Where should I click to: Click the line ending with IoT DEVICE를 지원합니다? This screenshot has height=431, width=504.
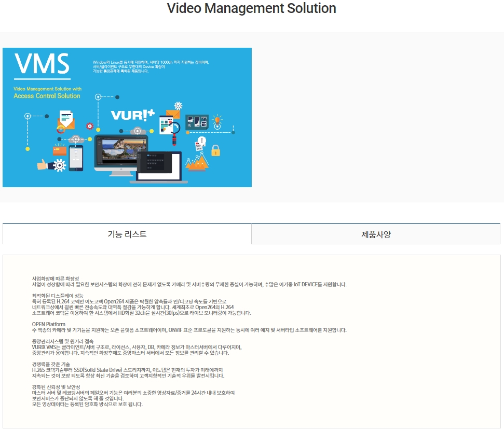[x=189, y=284]
